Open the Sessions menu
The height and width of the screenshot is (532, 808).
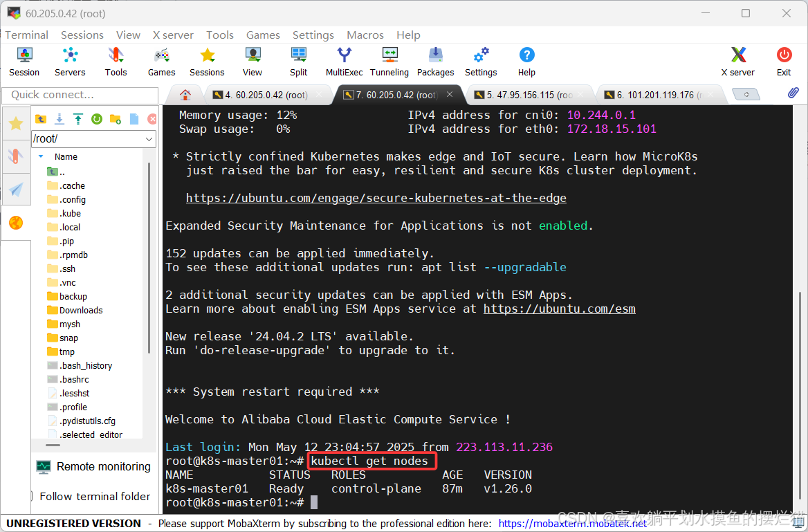coord(82,35)
